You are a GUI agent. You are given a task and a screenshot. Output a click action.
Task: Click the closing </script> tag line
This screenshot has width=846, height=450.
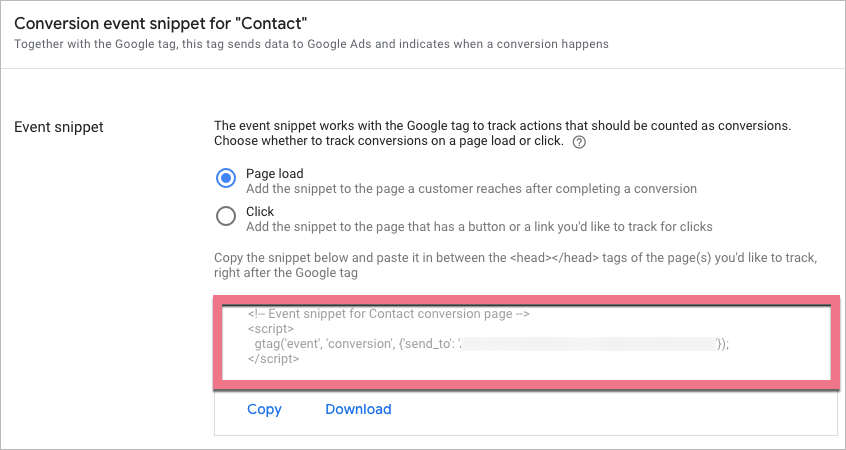pyautogui.click(x=273, y=358)
